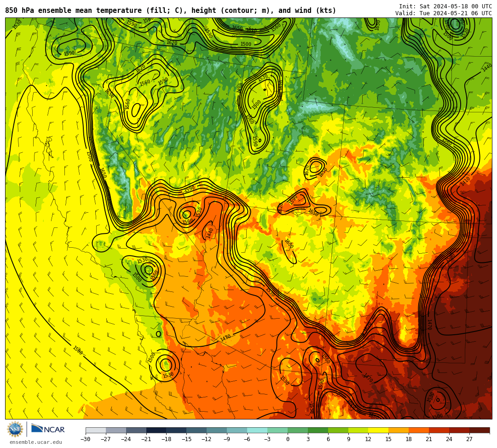Click the 3 to 6 green colorbar swatch

pyautogui.click(x=318, y=430)
